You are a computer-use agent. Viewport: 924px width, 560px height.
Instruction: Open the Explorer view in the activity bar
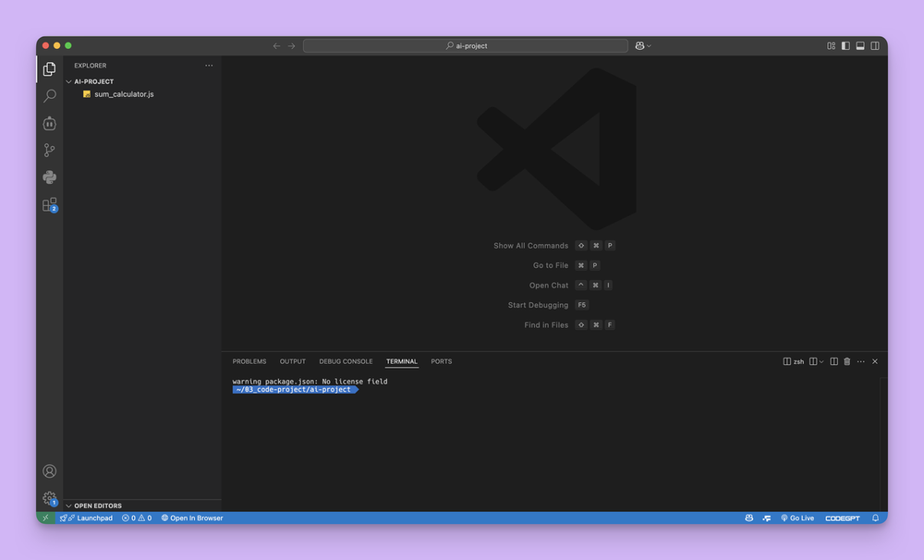(49, 67)
